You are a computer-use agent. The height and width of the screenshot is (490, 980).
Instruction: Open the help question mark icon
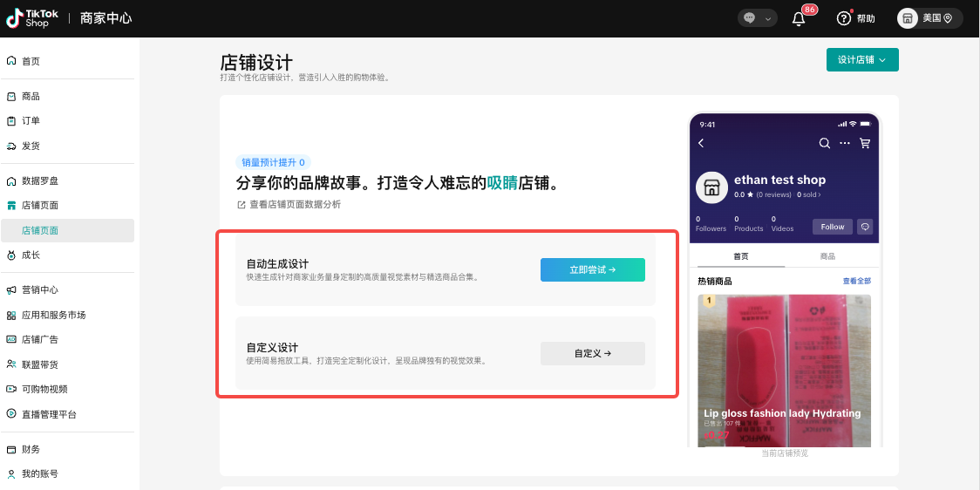tap(843, 18)
